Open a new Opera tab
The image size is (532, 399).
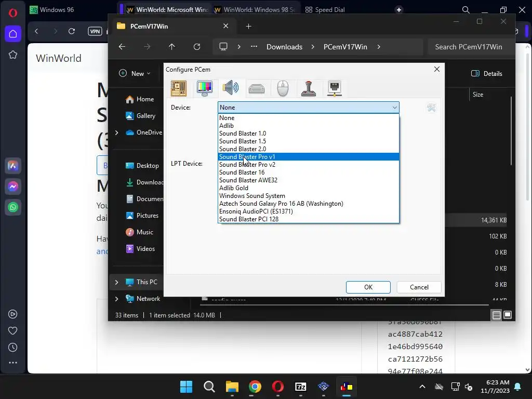399,9
